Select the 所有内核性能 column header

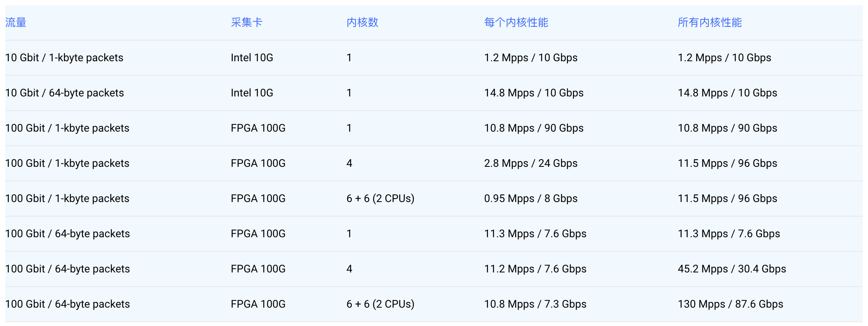710,23
